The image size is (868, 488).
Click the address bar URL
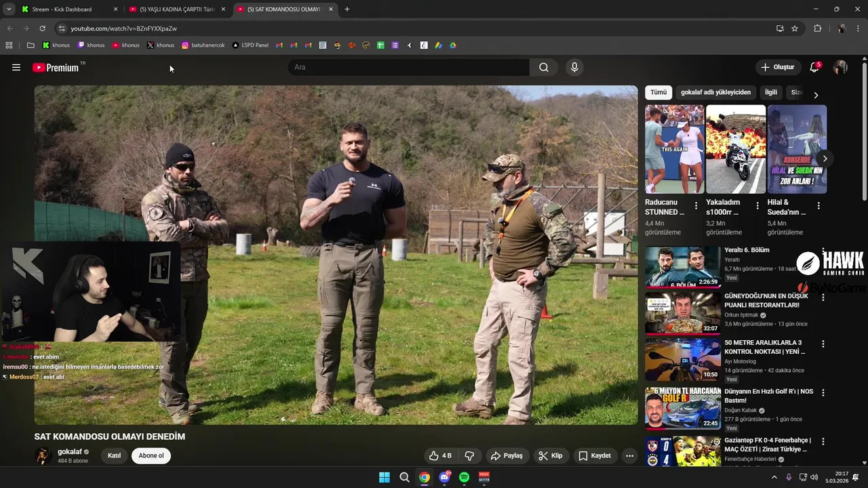pos(124,28)
